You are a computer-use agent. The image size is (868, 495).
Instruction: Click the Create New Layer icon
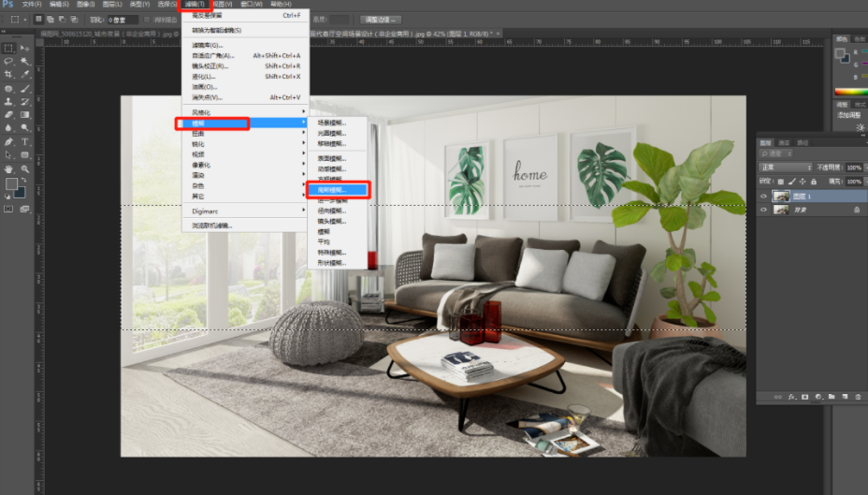click(x=845, y=397)
